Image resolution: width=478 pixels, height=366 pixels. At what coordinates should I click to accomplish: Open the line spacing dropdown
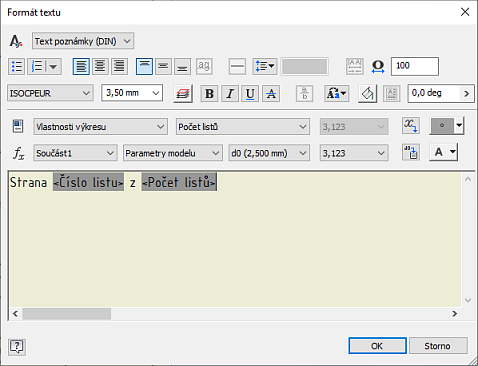[264, 66]
